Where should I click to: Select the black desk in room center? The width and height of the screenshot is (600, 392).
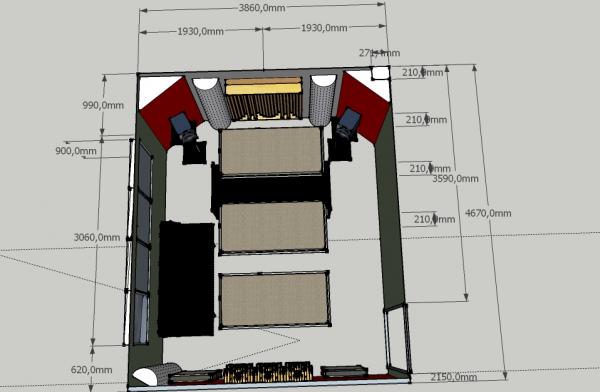(x=271, y=189)
